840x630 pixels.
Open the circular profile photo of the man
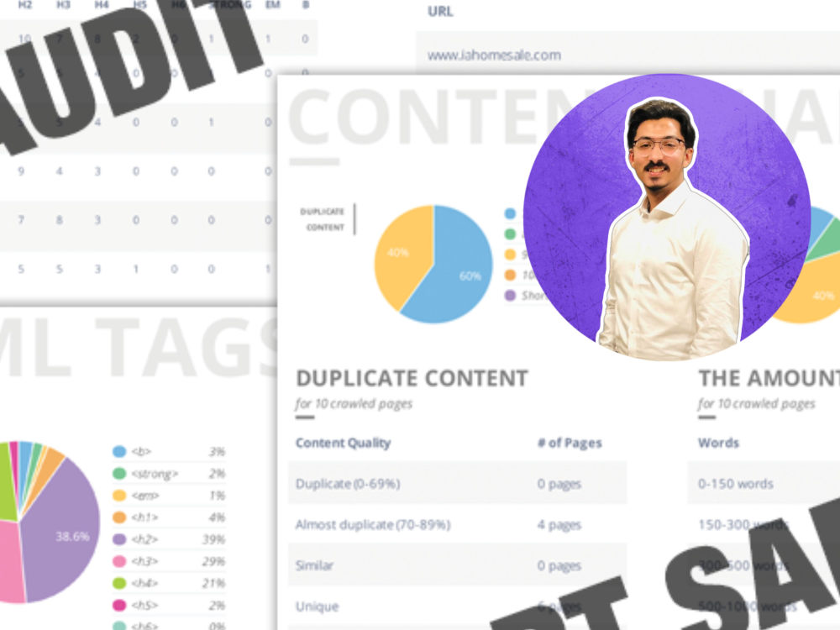coord(667,217)
